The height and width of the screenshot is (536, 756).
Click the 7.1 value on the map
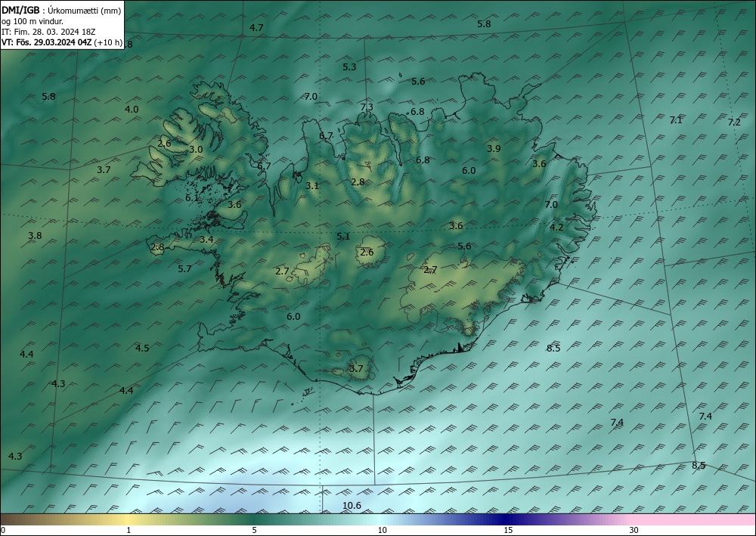676,120
